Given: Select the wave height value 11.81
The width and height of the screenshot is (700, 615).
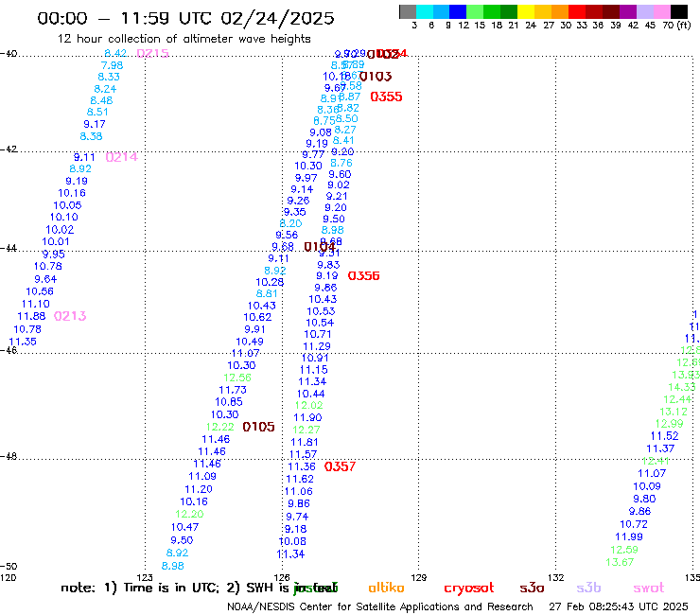Looking at the screenshot, I should pyautogui.click(x=305, y=442).
